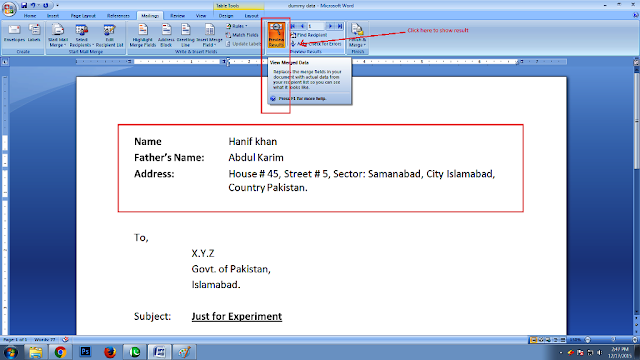The image size is (640, 360).
Task: Click proofing errors status icon
Action: pos(65,340)
